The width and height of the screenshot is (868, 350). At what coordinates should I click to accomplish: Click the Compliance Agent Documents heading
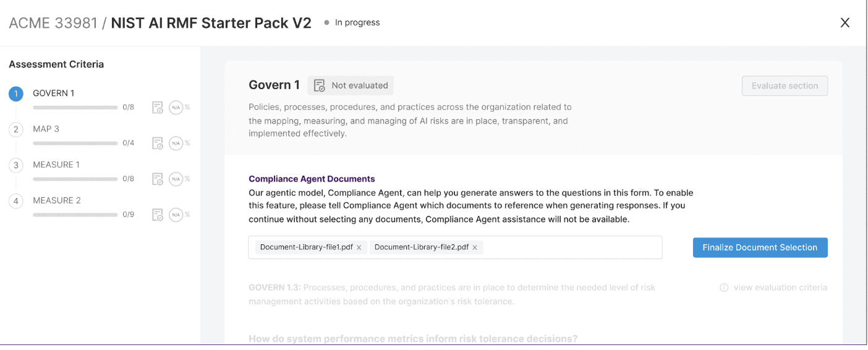point(312,179)
